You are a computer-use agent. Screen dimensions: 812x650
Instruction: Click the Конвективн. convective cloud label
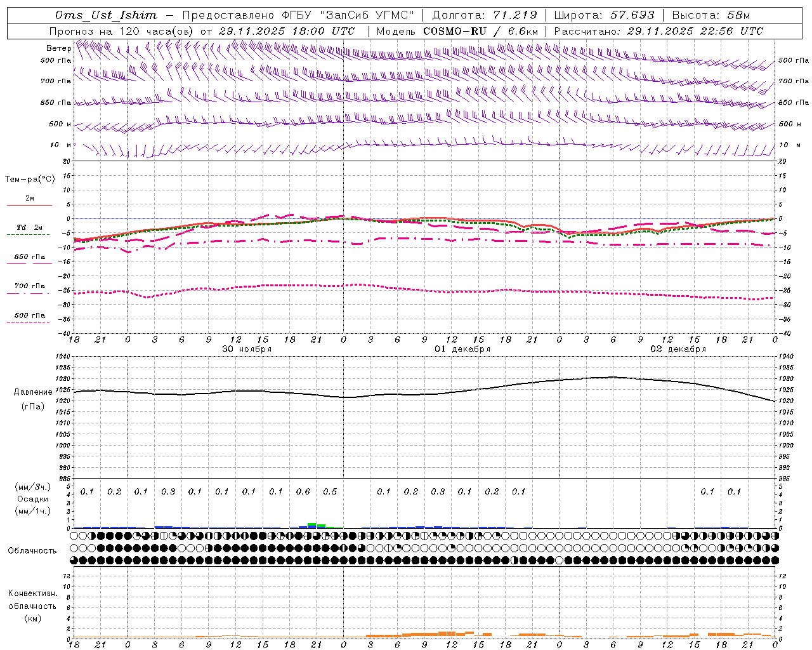tap(32, 593)
